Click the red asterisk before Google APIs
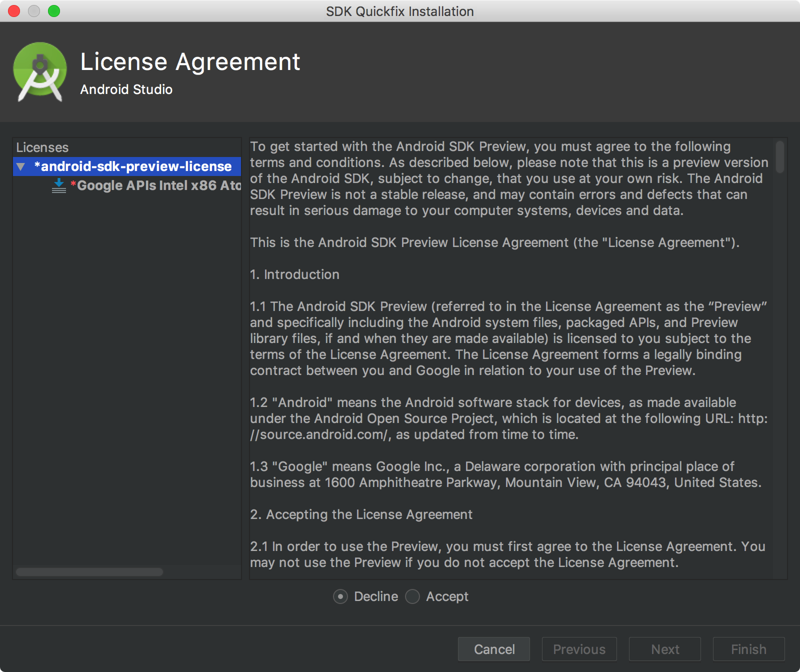The image size is (800, 672). click(73, 184)
